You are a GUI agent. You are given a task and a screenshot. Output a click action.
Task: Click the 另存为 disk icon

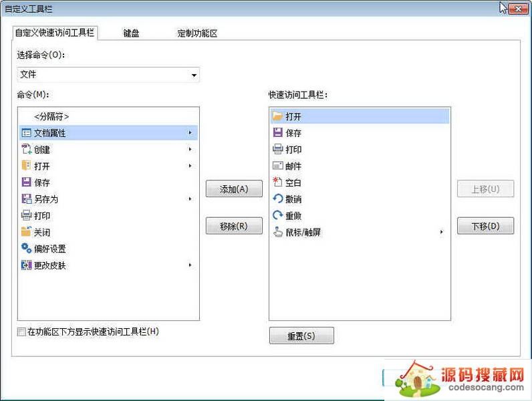click(26, 199)
